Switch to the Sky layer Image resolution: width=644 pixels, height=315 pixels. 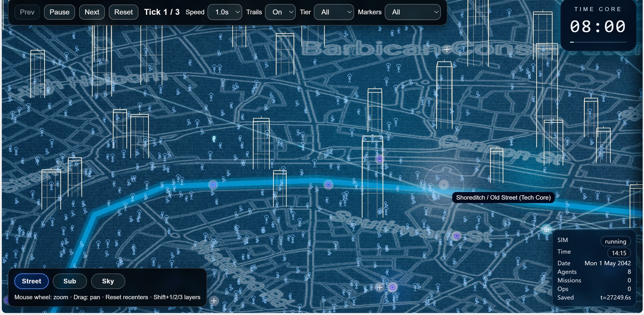pyautogui.click(x=108, y=281)
